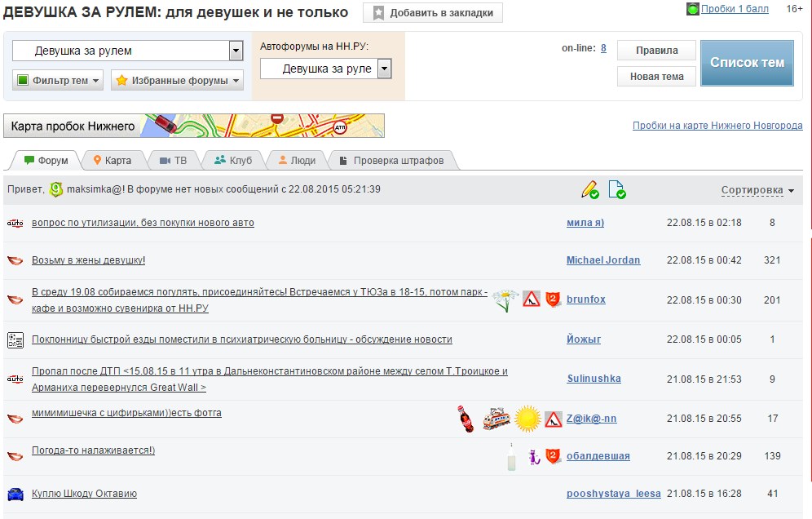The height and width of the screenshot is (519, 812).
Task: Click the daisy flower badge icon
Action: click(x=505, y=299)
